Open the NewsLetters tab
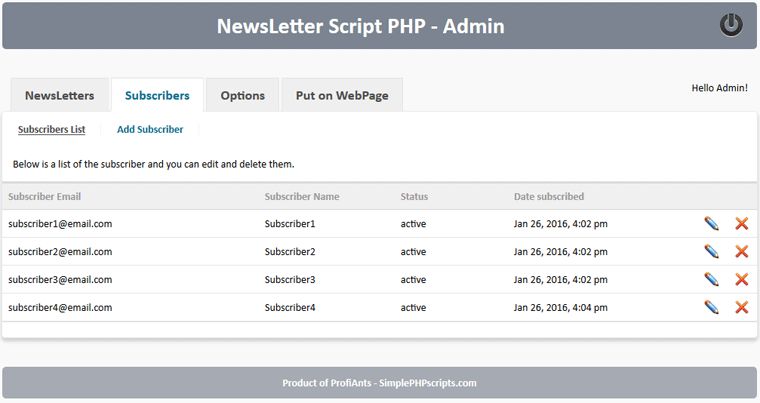760x403 pixels. click(x=60, y=95)
